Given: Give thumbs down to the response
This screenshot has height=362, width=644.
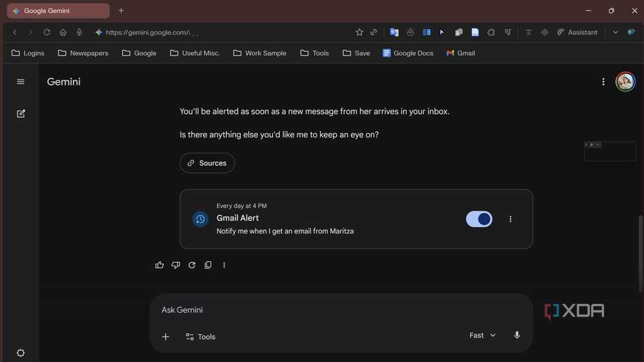Looking at the screenshot, I should 176,265.
